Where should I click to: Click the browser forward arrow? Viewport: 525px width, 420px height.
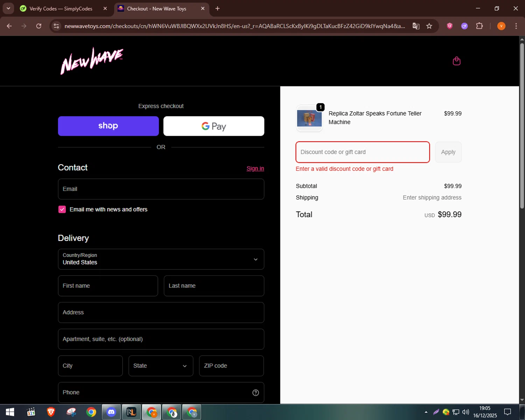tap(24, 26)
